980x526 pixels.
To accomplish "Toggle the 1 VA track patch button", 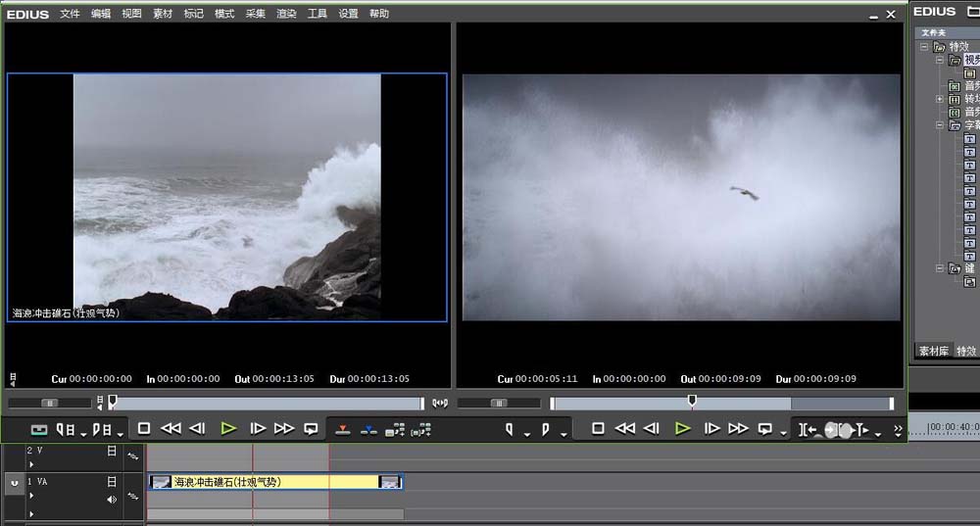I will (x=15, y=483).
